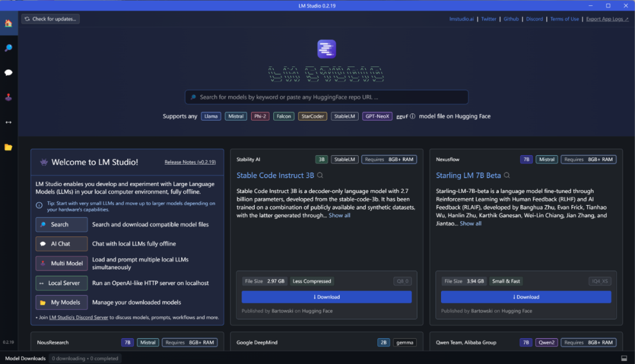Viewport: 635px width, 364px height.
Task: Open the Search sidebar magnifier icon
Action: pyautogui.click(x=8, y=48)
